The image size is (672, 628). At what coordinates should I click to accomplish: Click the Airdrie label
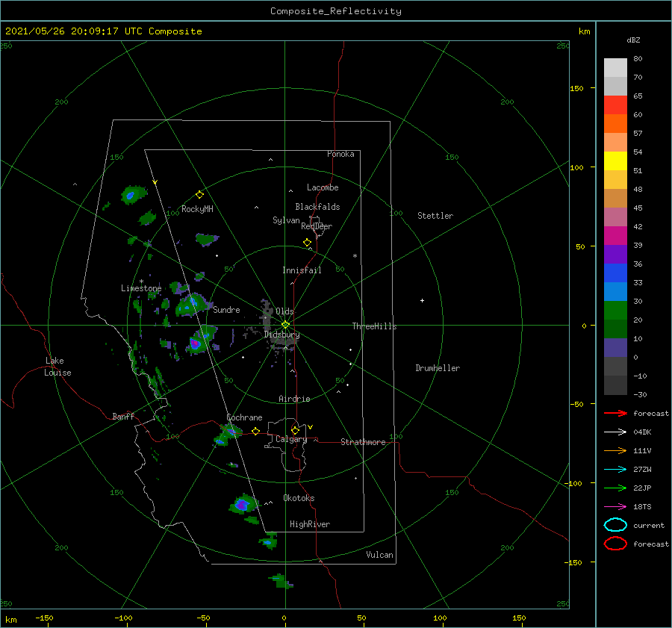coord(294,399)
